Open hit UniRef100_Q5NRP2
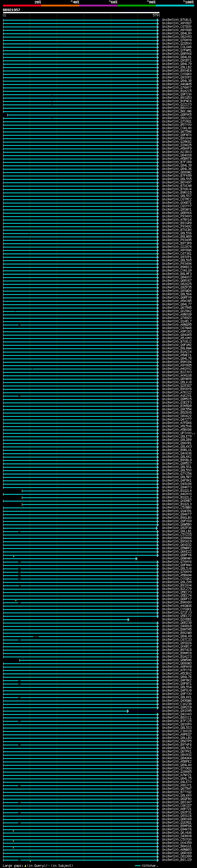Screen dimensions: 197x868 [176, 549]
